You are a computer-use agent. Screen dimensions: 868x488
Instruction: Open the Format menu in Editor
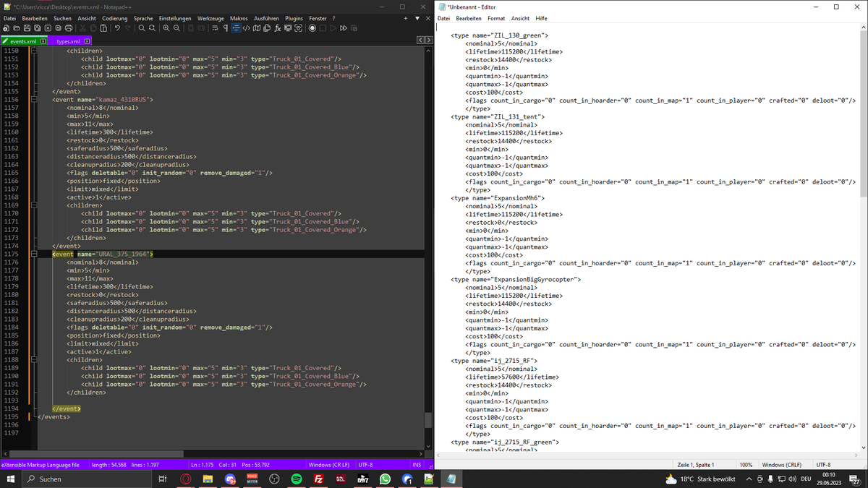click(x=496, y=18)
